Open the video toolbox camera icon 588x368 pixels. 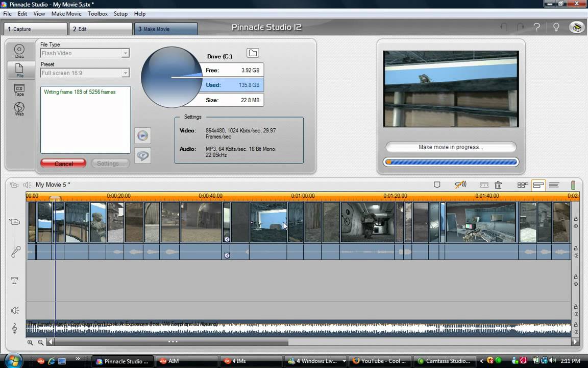pyautogui.click(x=14, y=185)
